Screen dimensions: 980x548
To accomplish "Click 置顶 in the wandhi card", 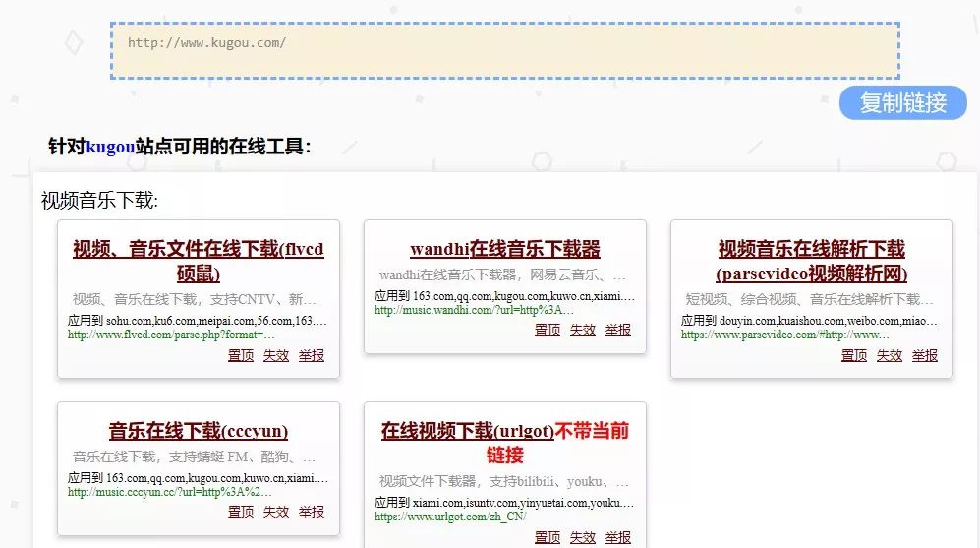I will 548,330.
